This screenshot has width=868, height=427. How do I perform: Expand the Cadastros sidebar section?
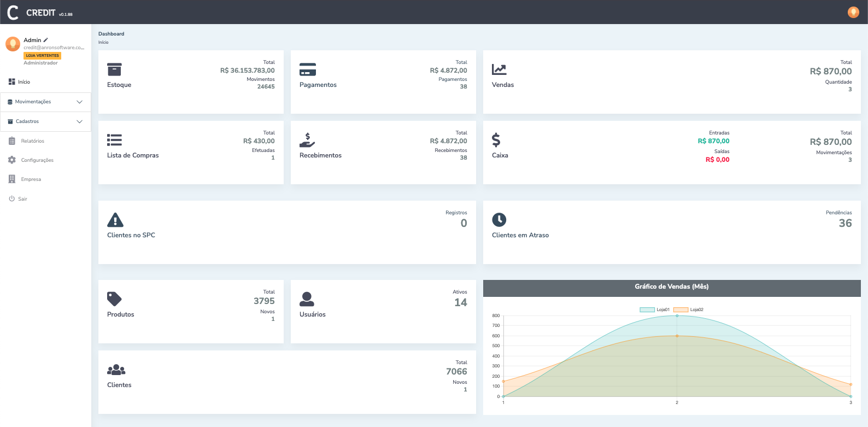point(46,121)
